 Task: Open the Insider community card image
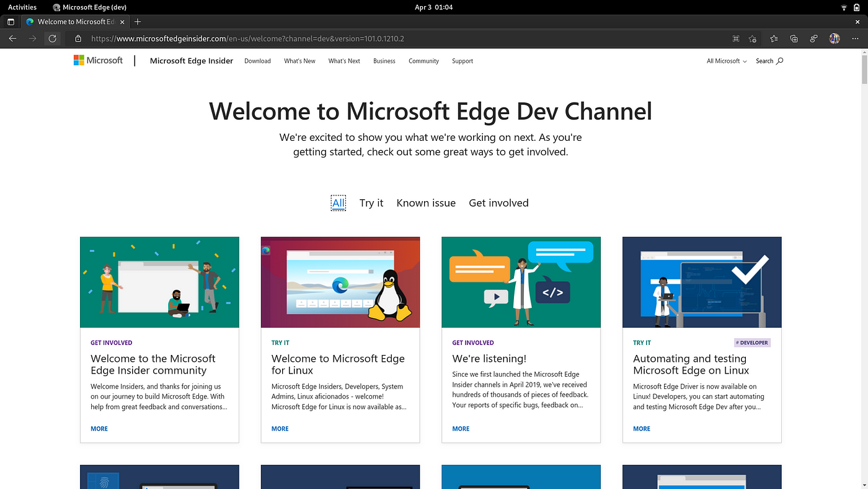pyautogui.click(x=159, y=282)
